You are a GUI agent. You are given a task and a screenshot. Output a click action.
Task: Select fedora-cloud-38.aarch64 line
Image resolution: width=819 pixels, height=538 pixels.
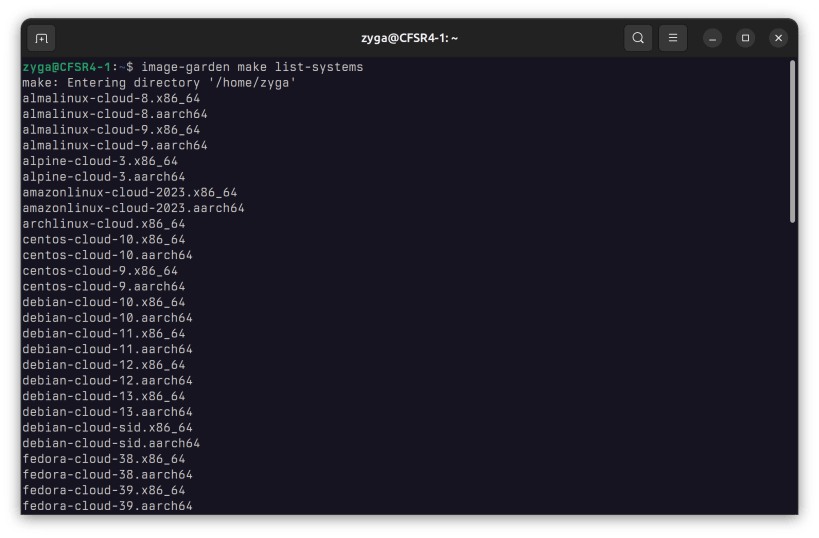[108, 475]
